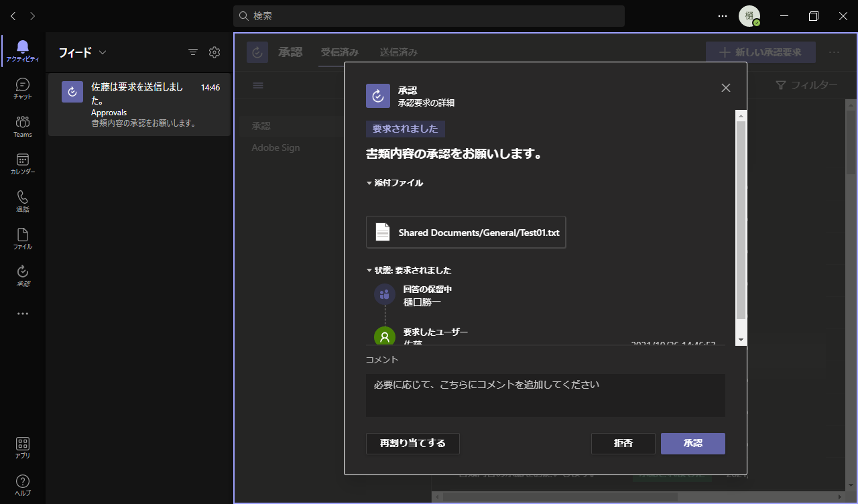
Task: Switch to the 受信済み tab
Action: pyautogui.click(x=339, y=52)
